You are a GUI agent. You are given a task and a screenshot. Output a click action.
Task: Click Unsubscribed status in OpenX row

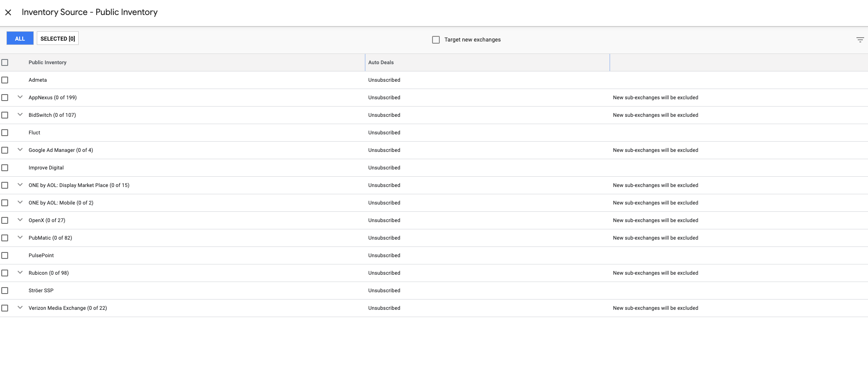(384, 220)
